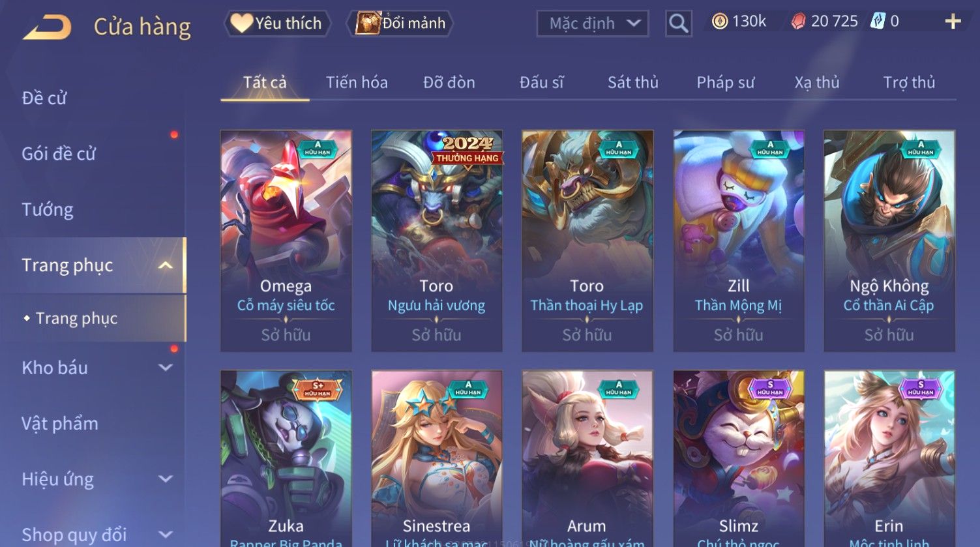
Task: Collapse the Trang phục sidebar section
Action: click(166, 265)
